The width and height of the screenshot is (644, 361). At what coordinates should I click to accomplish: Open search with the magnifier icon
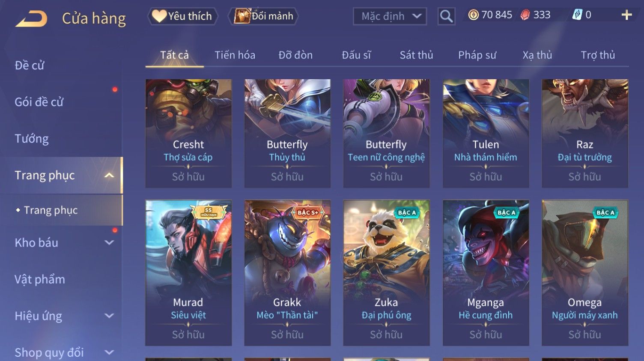coord(446,16)
